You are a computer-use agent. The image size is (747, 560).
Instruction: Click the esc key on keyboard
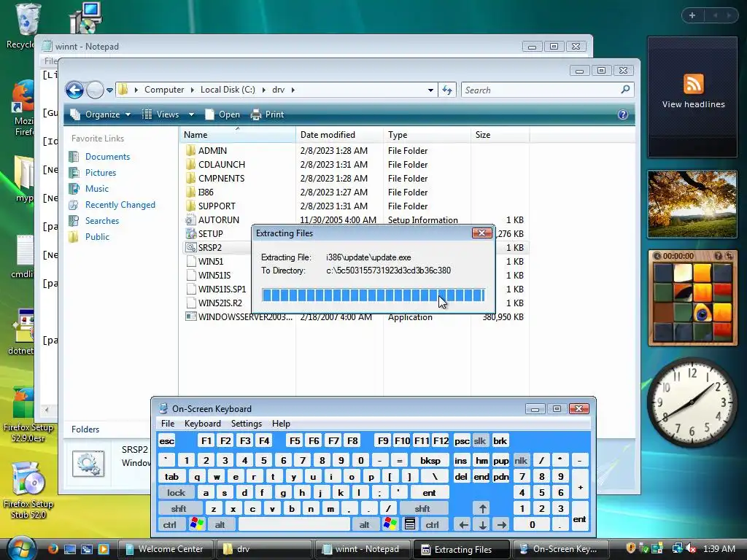(167, 441)
